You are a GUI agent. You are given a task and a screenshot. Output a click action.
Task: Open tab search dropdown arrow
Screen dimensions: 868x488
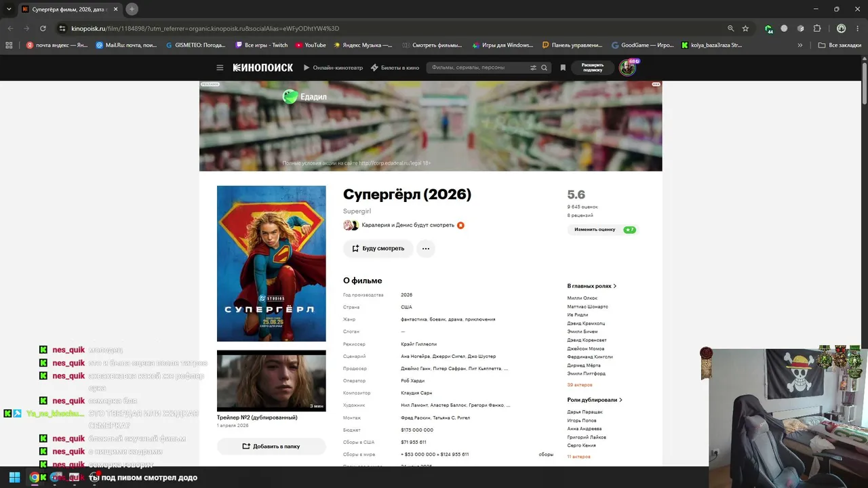point(9,9)
